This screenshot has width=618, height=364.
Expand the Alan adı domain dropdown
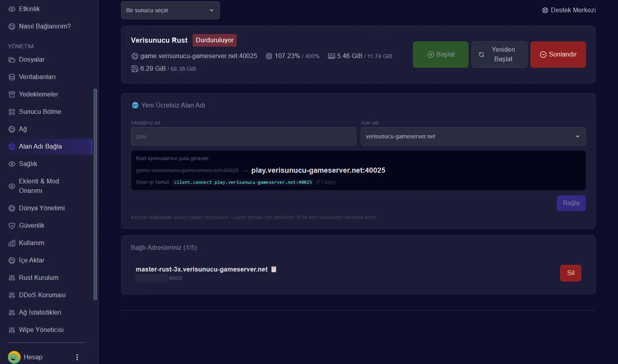coord(473,136)
